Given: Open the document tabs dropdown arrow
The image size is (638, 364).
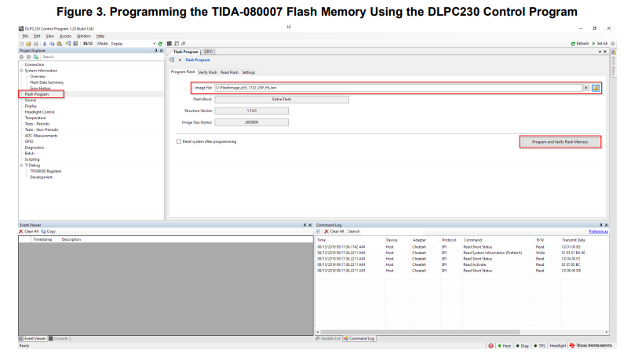Looking at the screenshot, I should 600,52.
